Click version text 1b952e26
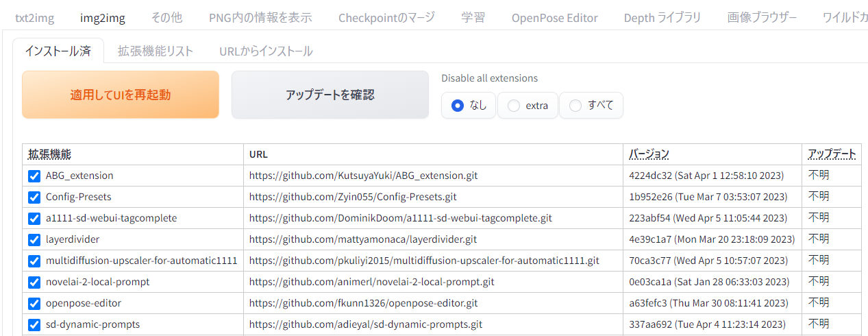The image size is (868, 336). coord(651,197)
